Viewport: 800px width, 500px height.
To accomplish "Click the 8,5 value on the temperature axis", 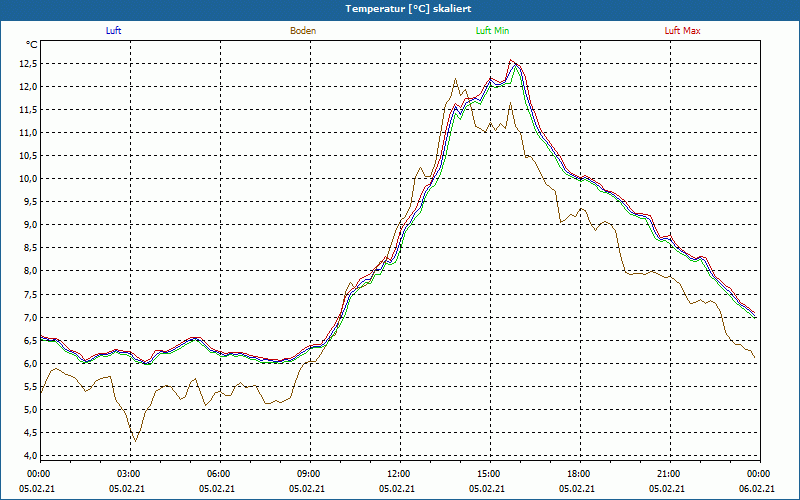I will click(30, 247).
